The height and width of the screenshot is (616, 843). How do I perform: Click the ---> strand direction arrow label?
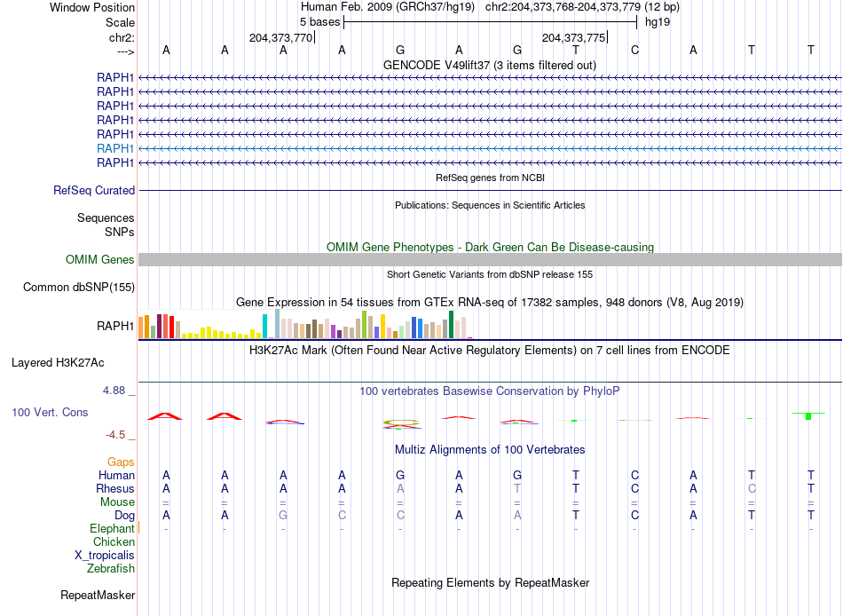click(125, 51)
